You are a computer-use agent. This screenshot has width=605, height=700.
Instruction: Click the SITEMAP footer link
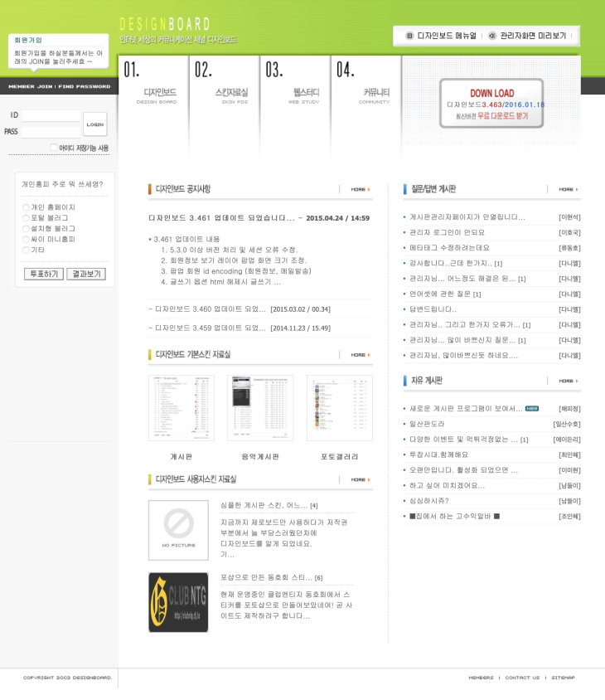[563, 678]
